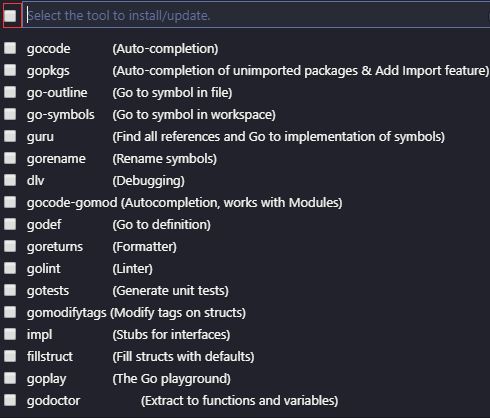Check the go-symbols box

pos(10,114)
